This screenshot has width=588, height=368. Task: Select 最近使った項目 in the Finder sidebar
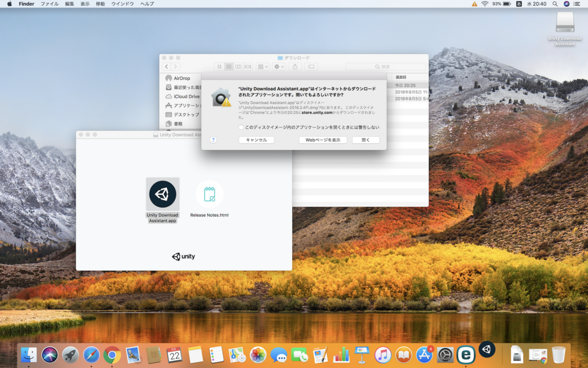click(183, 87)
